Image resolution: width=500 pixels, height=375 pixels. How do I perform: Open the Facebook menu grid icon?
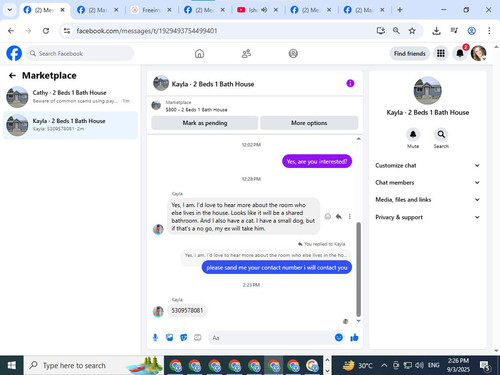pyautogui.click(x=441, y=53)
